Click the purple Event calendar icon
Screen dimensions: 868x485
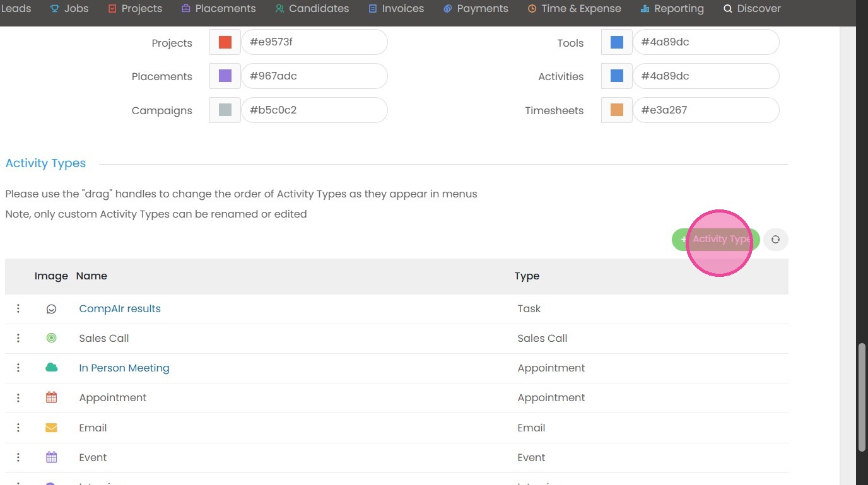tap(52, 457)
